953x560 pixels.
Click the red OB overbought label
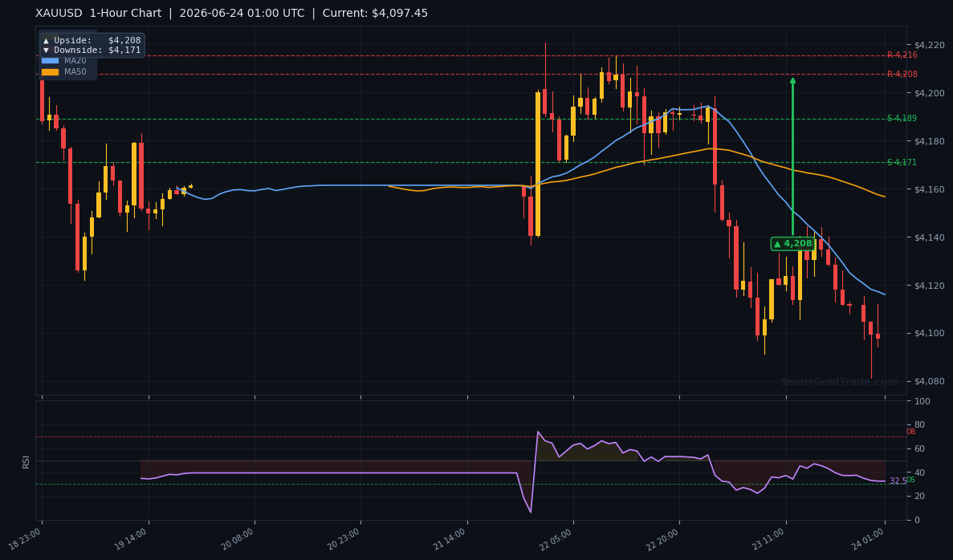tap(910, 432)
